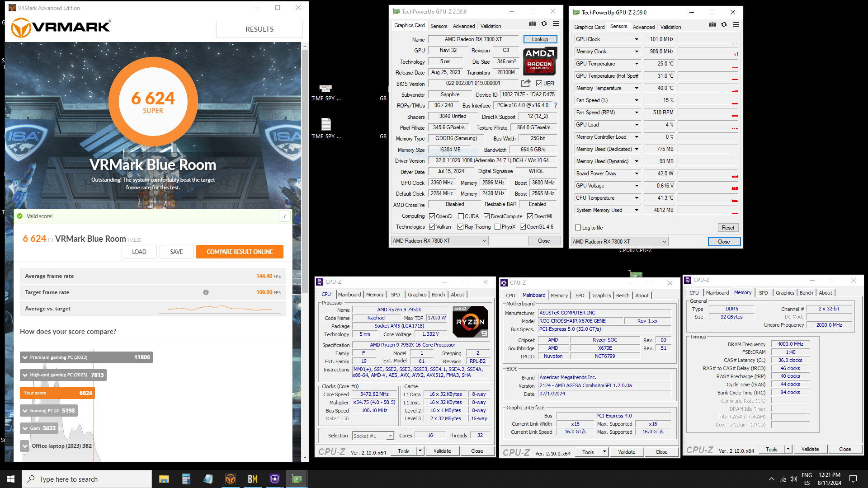Open the Board Power Draw sensor dropdown
The width and height of the screenshot is (868, 488).
637,174
